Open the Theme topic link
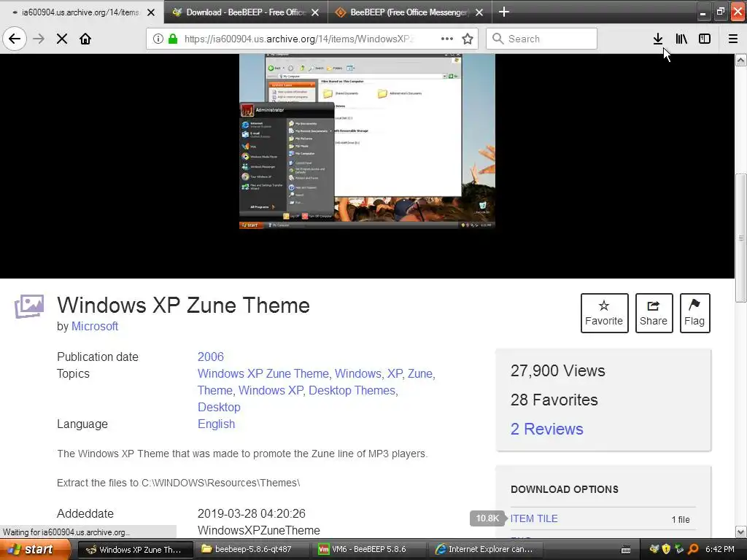747x560 pixels. coord(215,390)
